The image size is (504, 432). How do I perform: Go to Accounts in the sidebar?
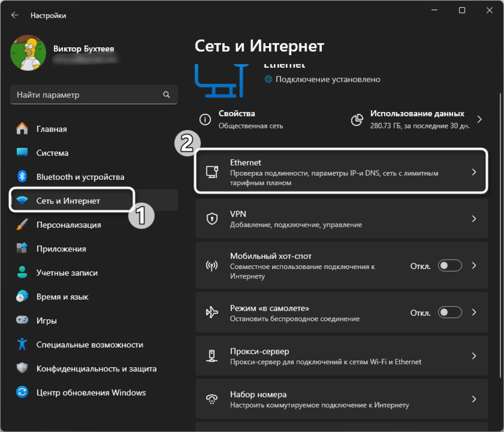(x=67, y=273)
